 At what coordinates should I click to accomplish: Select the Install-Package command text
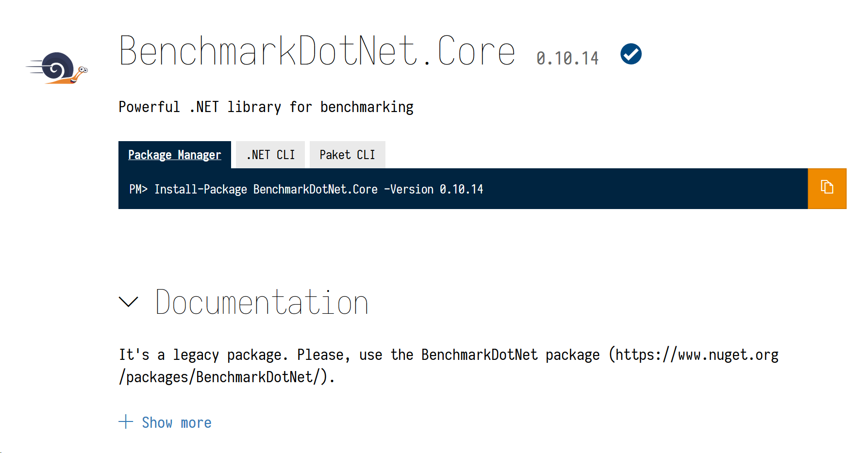pos(305,189)
